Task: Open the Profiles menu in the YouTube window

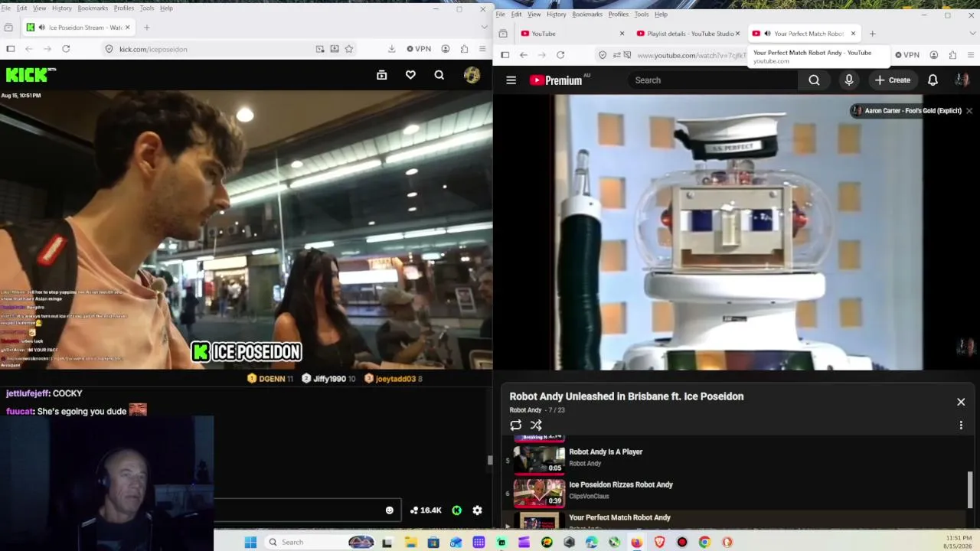Action: [x=619, y=15]
